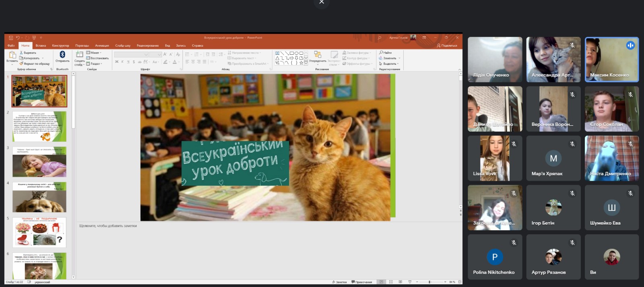Viewport: 644px width, 287px height.
Task: Open the Вставка ribbon tab
Action: click(41, 45)
